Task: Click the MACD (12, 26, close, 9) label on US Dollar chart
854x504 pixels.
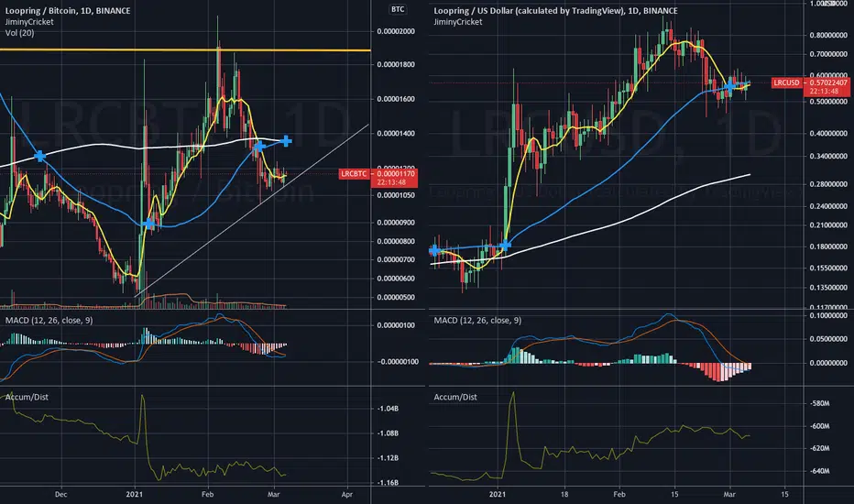Action: (x=477, y=321)
